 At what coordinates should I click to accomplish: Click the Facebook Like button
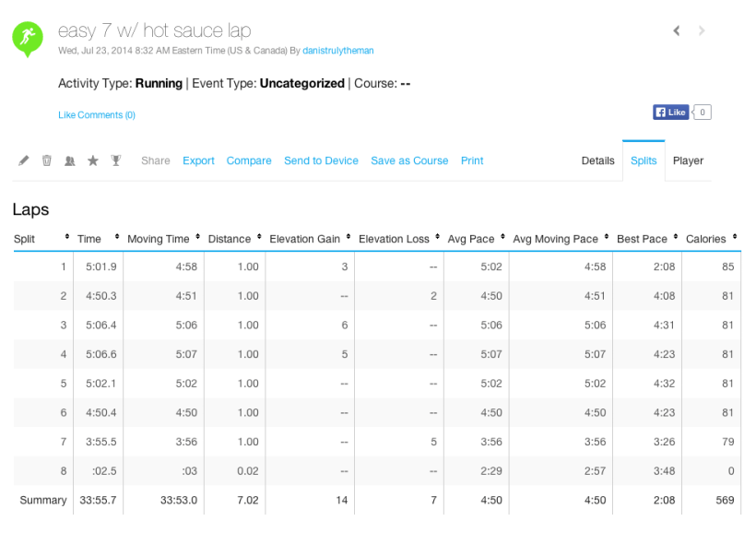pyautogui.click(x=671, y=113)
